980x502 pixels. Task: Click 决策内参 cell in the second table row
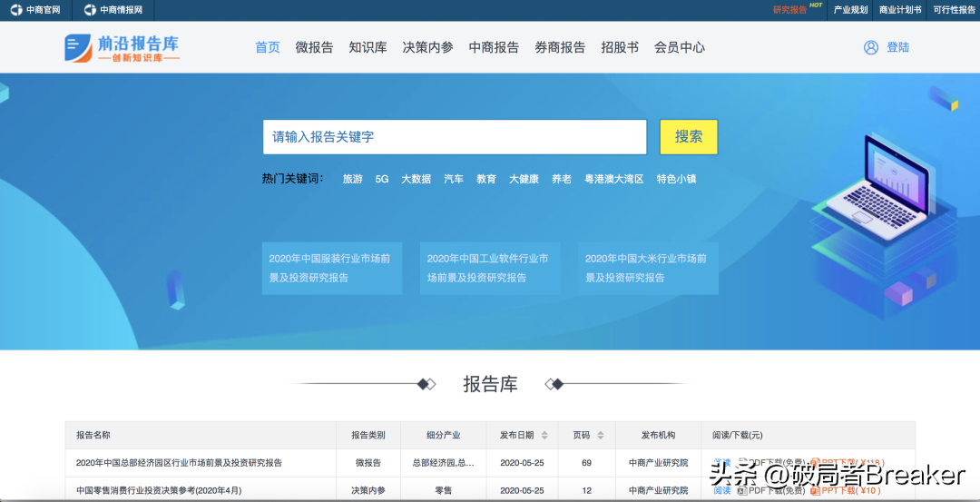point(368,491)
